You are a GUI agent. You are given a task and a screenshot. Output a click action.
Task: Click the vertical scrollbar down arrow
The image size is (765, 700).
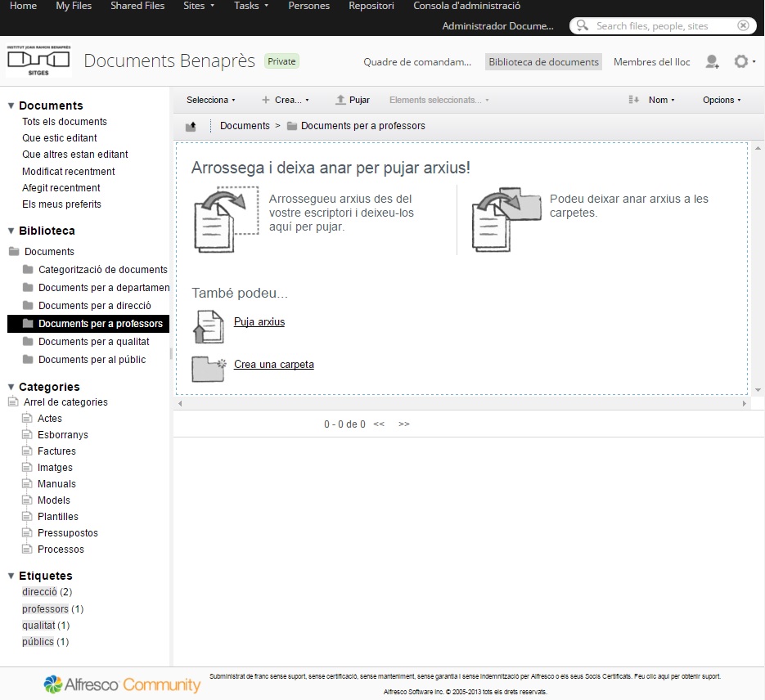coord(758,390)
